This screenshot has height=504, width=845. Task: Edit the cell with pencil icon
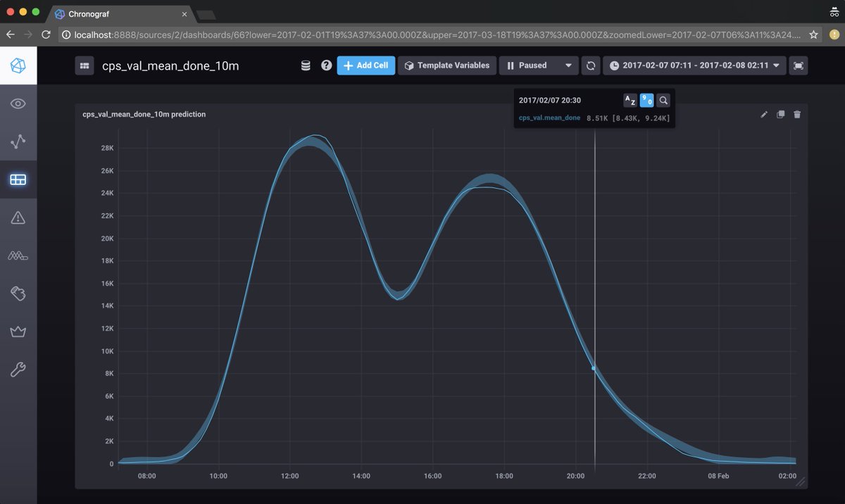(x=764, y=114)
